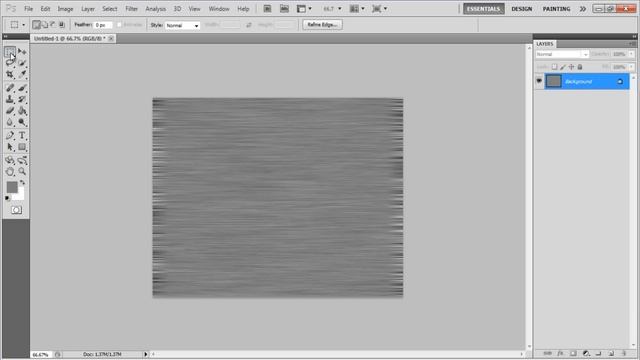Open the File menu
The image size is (640, 360).
29,9
